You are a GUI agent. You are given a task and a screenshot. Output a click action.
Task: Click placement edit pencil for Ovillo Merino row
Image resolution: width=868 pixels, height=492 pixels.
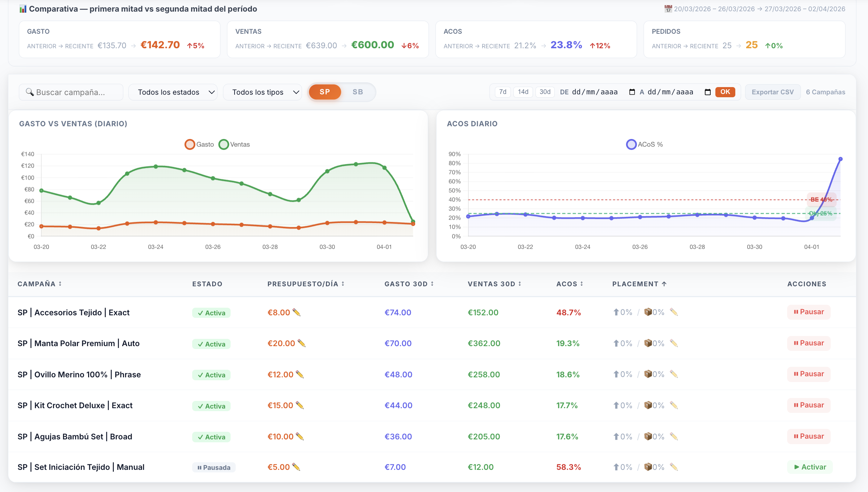(674, 374)
